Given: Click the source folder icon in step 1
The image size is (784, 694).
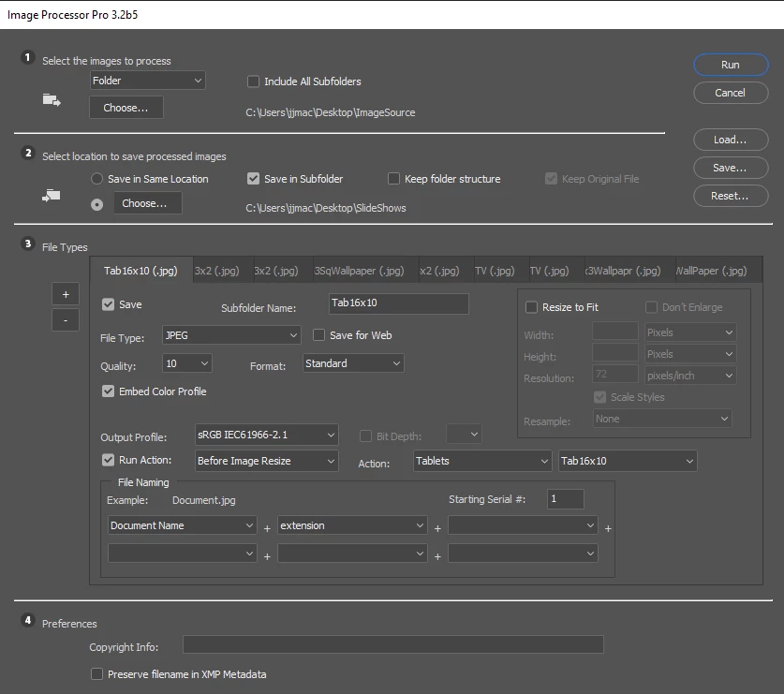Looking at the screenshot, I should pyautogui.click(x=52, y=100).
